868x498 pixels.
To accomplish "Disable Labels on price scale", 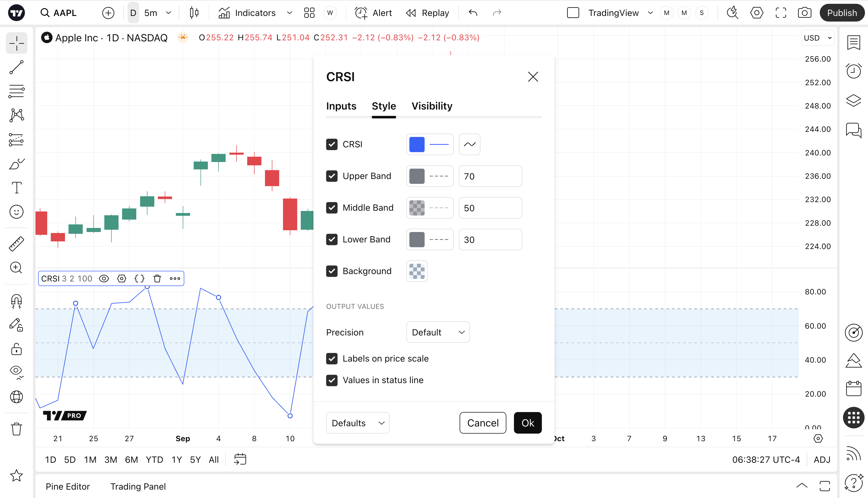I will point(332,359).
